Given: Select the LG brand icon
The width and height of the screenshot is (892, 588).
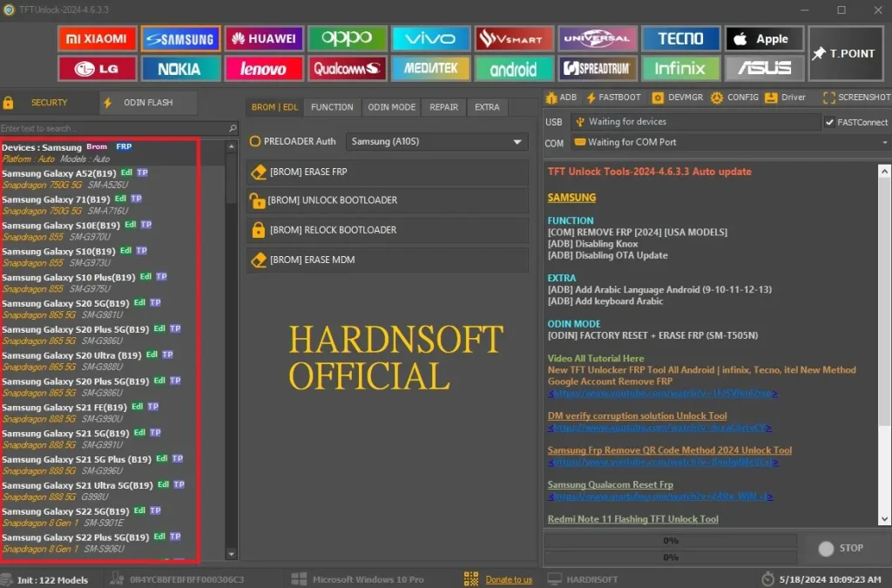Looking at the screenshot, I should [97, 69].
